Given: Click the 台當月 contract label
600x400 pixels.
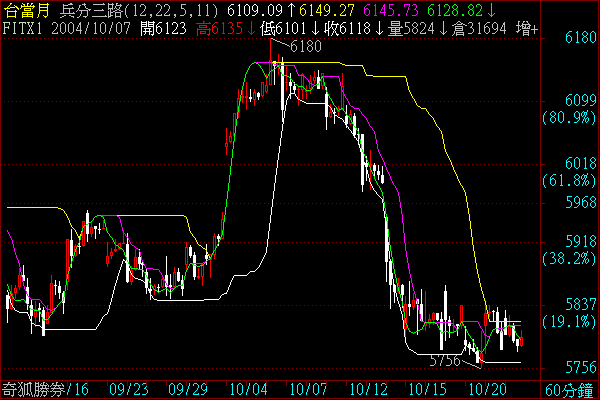Looking at the screenshot, I should pos(25,10).
